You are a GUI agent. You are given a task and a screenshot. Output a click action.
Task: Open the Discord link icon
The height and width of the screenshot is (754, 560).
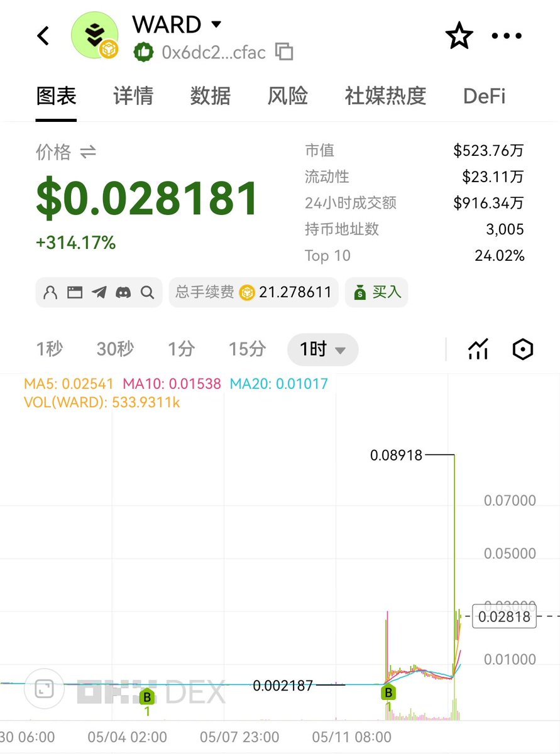coord(123,292)
